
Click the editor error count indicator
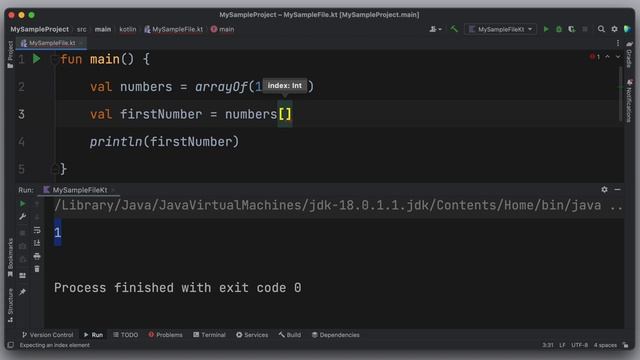click(595, 57)
